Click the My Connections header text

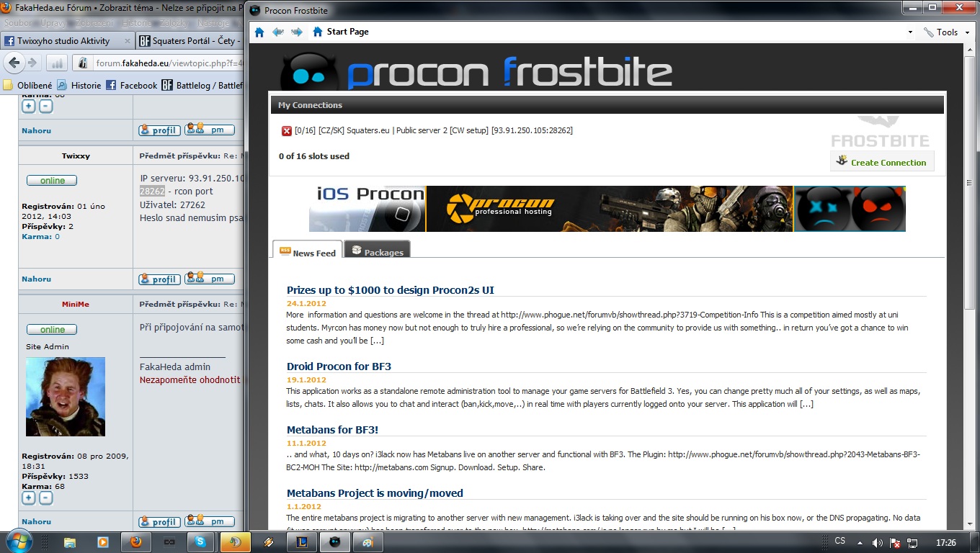[310, 105]
